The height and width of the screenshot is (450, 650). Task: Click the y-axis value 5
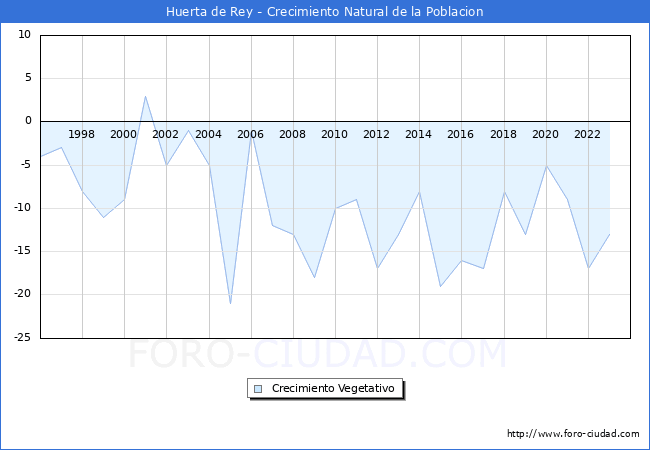pos(28,77)
